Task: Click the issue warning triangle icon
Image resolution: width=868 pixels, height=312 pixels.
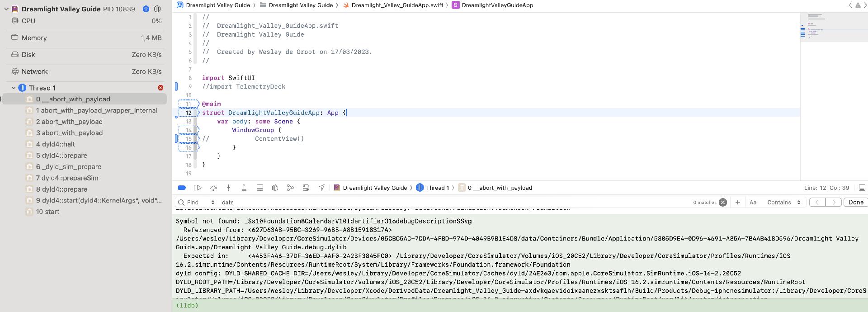Action: 858,5
